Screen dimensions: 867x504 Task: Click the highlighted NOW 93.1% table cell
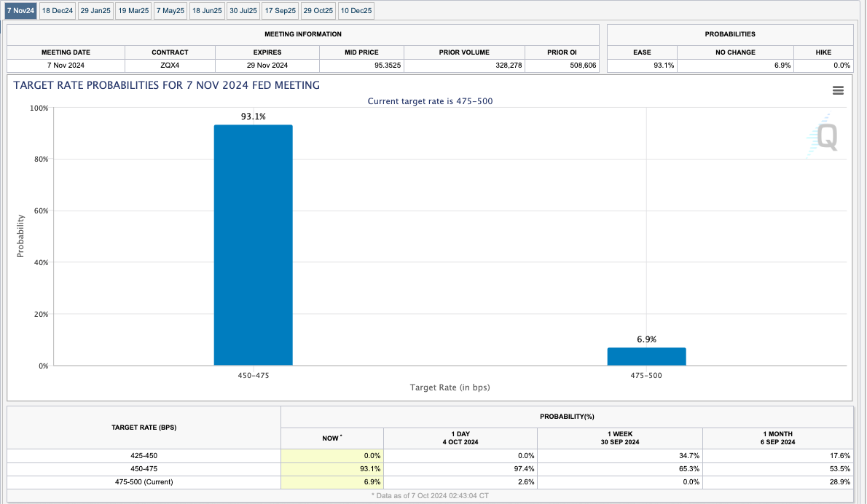click(332, 468)
